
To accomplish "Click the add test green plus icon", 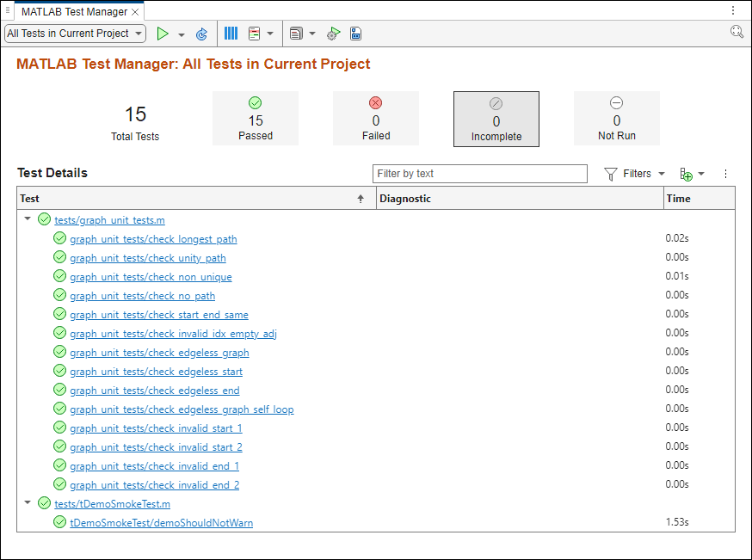I will 687,174.
